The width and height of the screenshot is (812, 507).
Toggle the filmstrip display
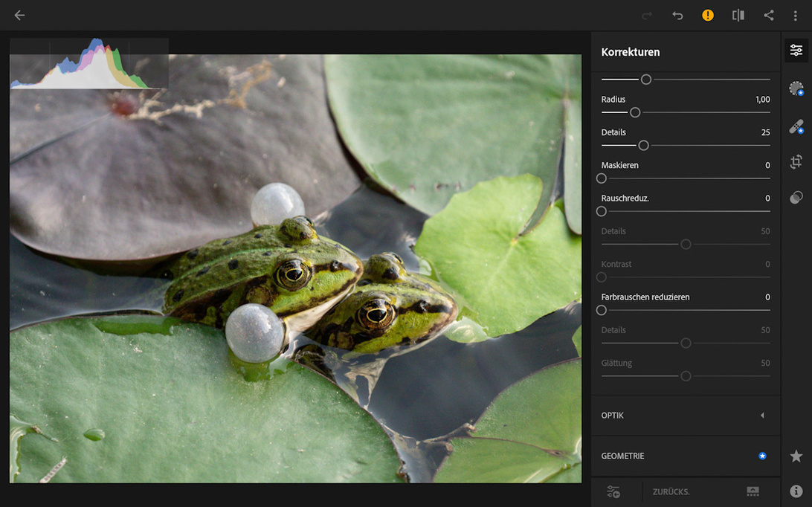point(753,492)
